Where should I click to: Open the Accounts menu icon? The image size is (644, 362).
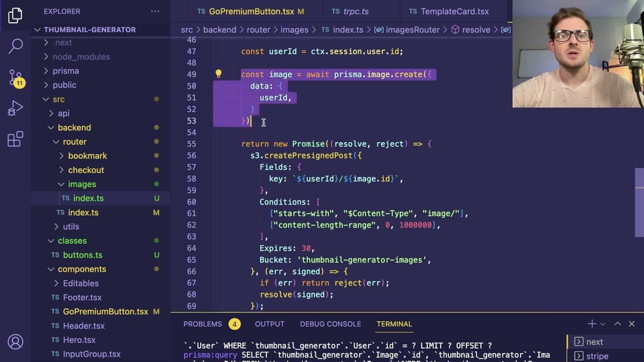(x=15, y=342)
